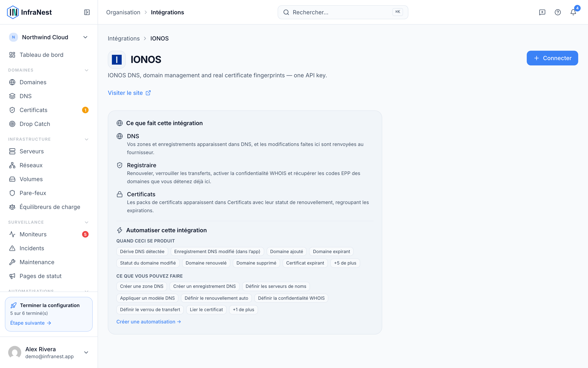
Task: Click the Connecter button
Action: 552,58
